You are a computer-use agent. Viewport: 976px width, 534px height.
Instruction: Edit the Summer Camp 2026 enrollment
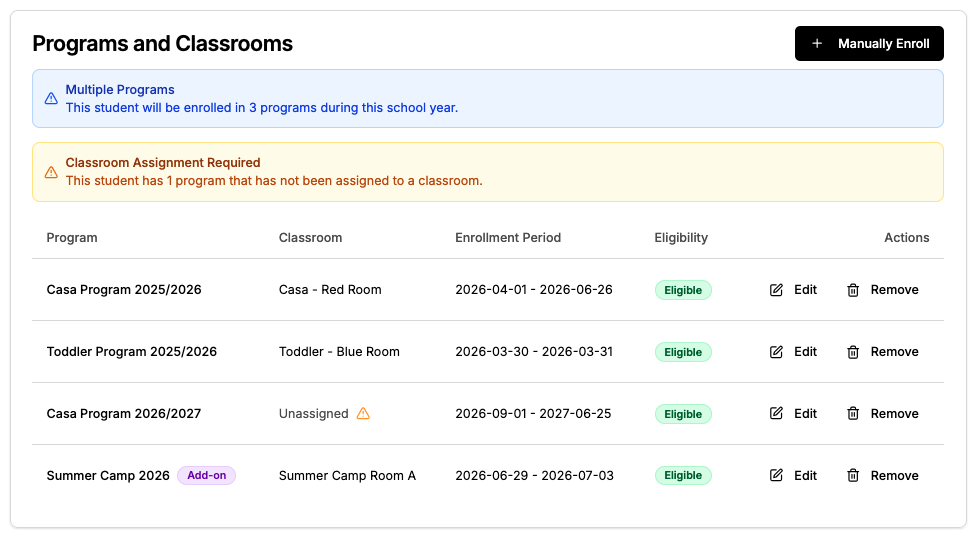tap(794, 475)
